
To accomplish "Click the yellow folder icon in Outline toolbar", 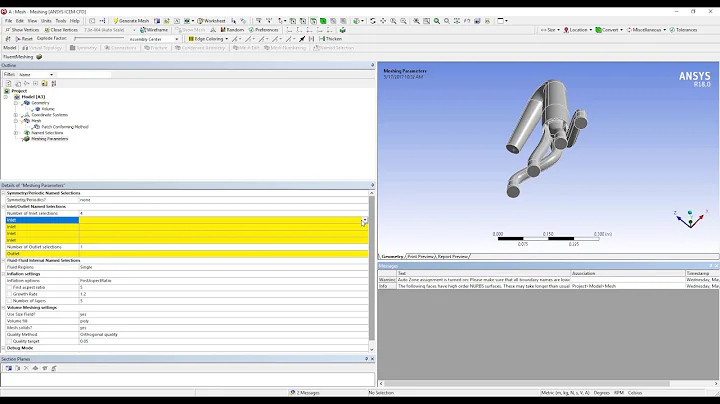I will (45, 84).
